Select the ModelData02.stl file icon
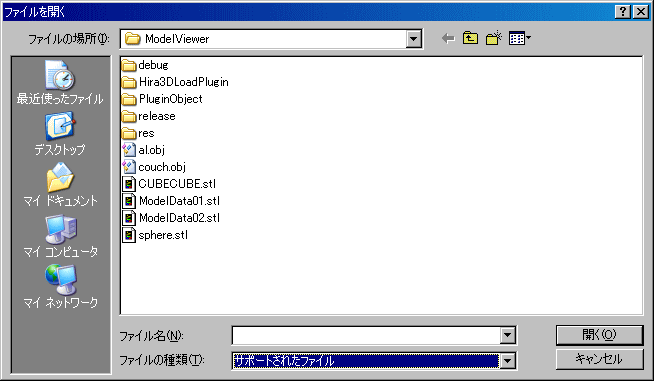 (x=129, y=218)
